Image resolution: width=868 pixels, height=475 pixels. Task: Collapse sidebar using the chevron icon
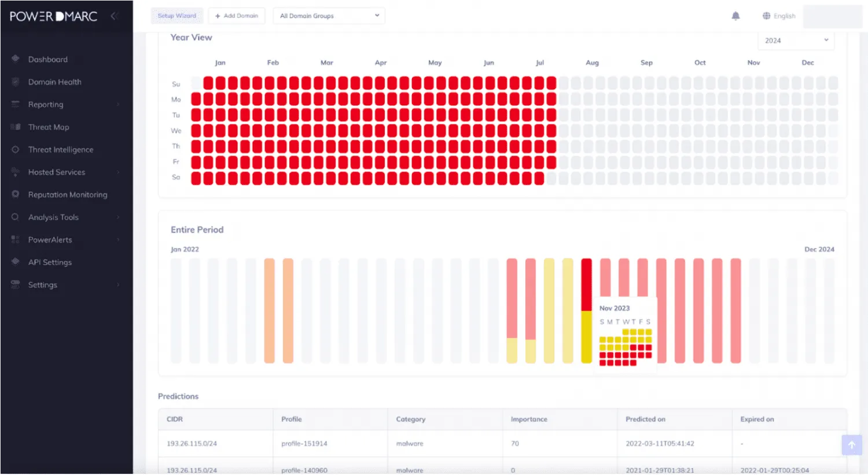[x=114, y=16]
